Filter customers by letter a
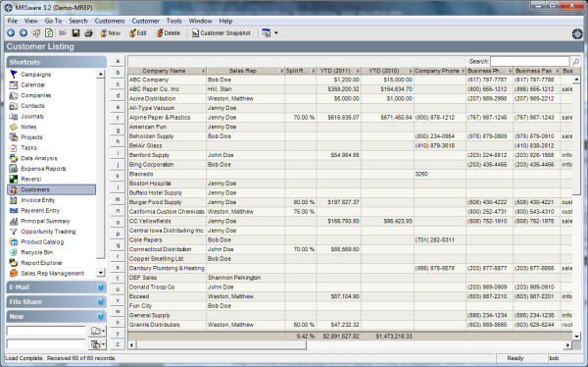The width and height of the screenshot is (588, 367). tap(118, 61)
